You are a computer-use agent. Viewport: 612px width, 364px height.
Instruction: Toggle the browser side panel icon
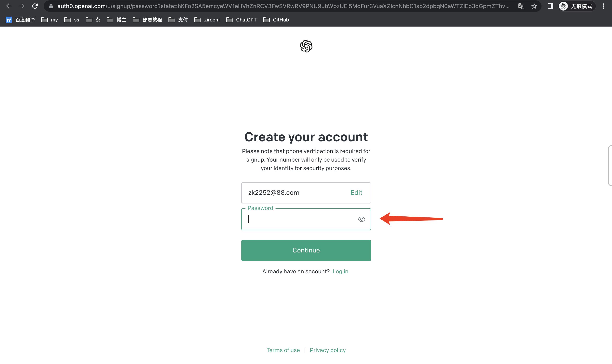pos(550,6)
